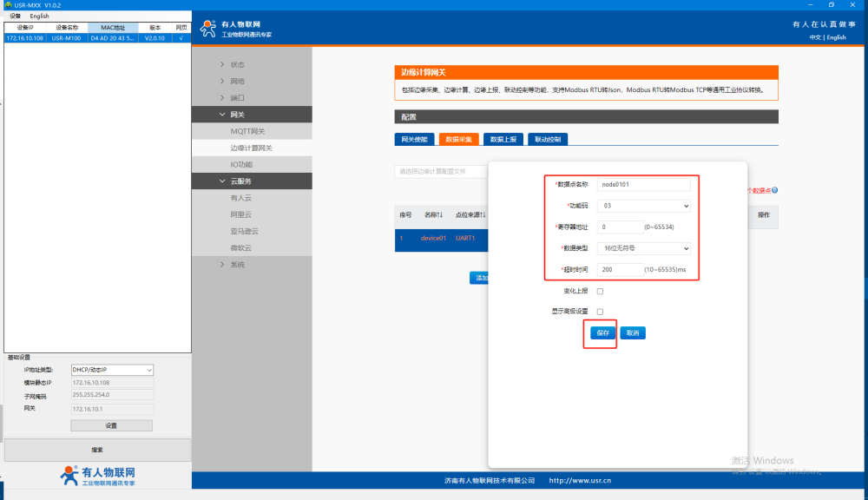Click the 有人物联网 logo below the 搜索 button
The height and width of the screenshot is (500, 868).
(98, 476)
